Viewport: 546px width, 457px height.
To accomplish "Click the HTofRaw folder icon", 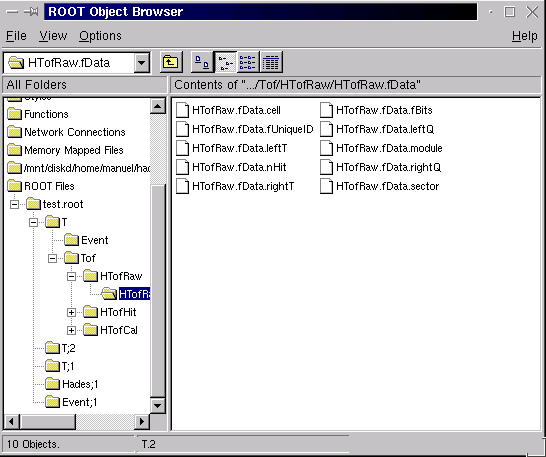I will coord(91,276).
